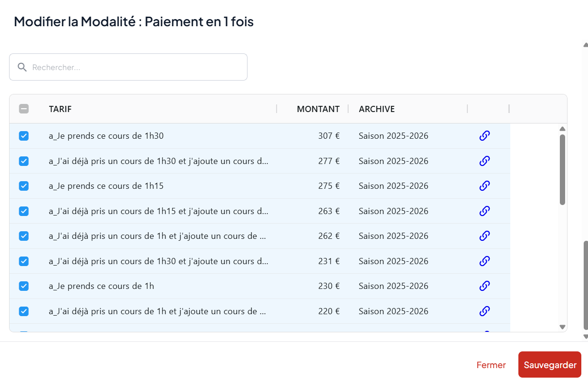Open the link icon in the 220 € row
Image resolution: width=588 pixels, height=380 pixels.
tap(484, 311)
